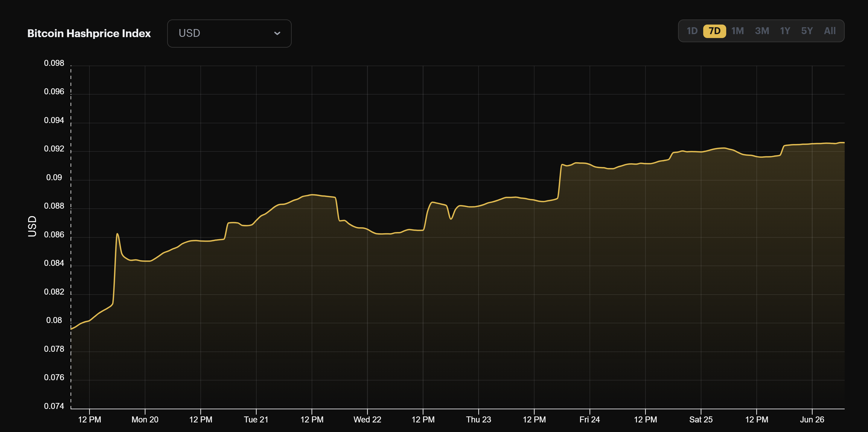
Task: Click the 12 PM label after Tue 21
Action: click(x=312, y=419)
